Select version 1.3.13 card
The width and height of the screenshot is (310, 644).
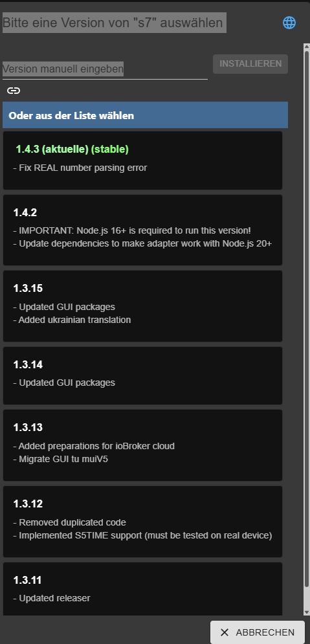(x=142, y=445)
